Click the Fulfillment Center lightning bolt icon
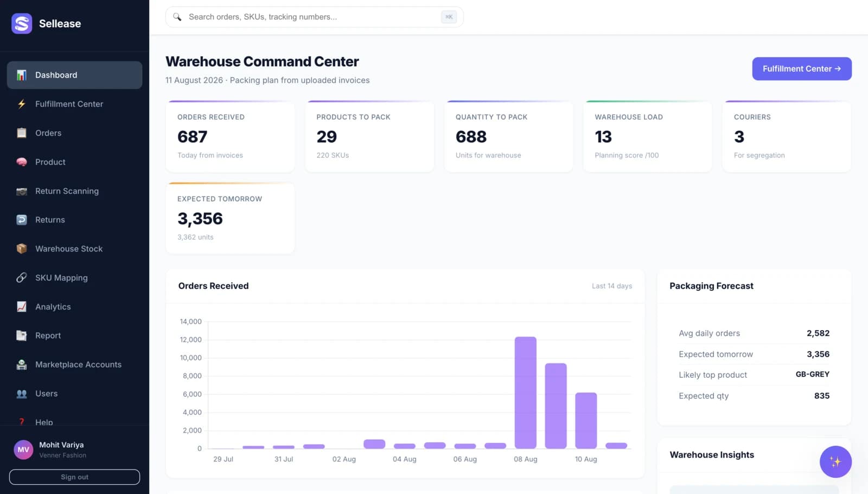The image size is (868, 494). (22, 104)
